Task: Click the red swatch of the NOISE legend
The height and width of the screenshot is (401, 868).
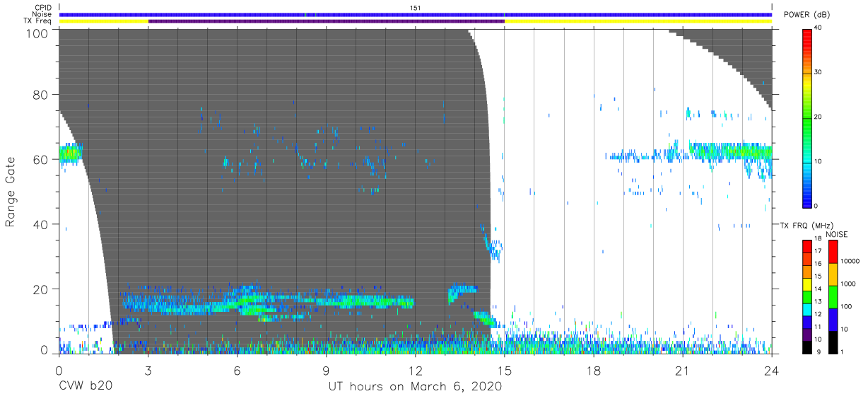Action: (833, 252)
